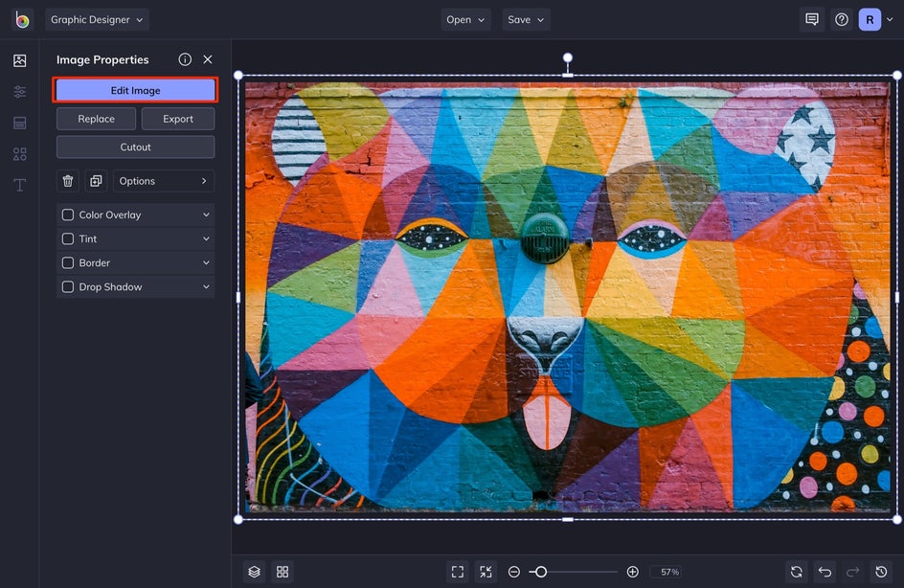Click the Open menu
Image resolution: width=904 pixels, height=588 pixels.
click(465, 19)
